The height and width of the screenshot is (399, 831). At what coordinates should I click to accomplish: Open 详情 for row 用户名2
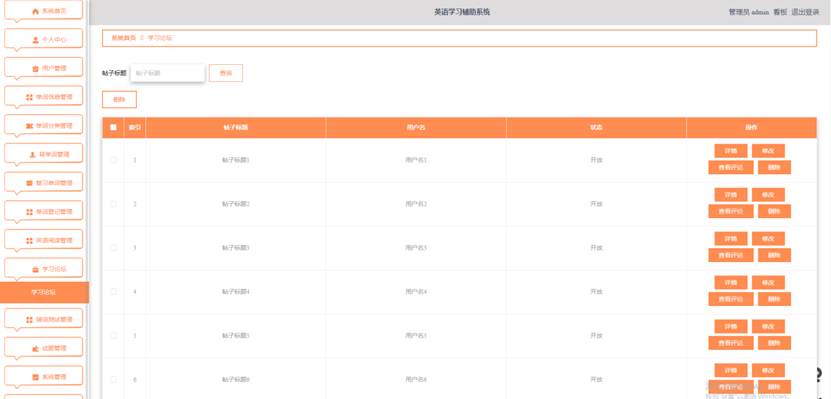731,195
